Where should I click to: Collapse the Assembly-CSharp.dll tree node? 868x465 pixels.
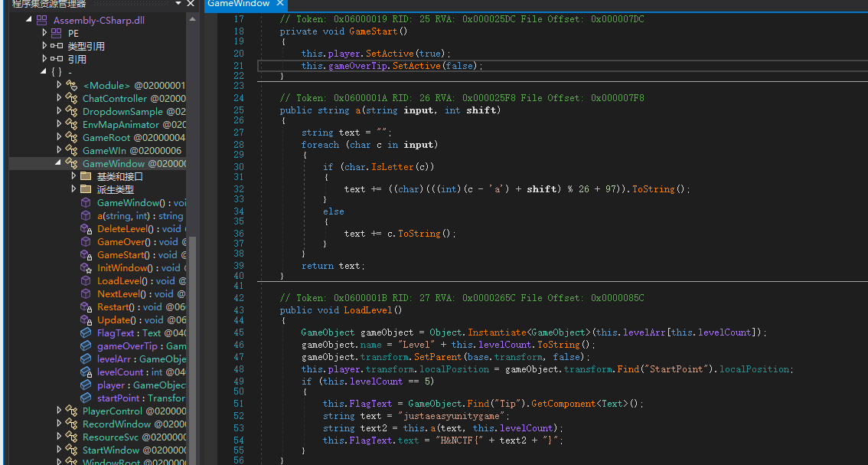pyautogui.click(x=29, y=19)
